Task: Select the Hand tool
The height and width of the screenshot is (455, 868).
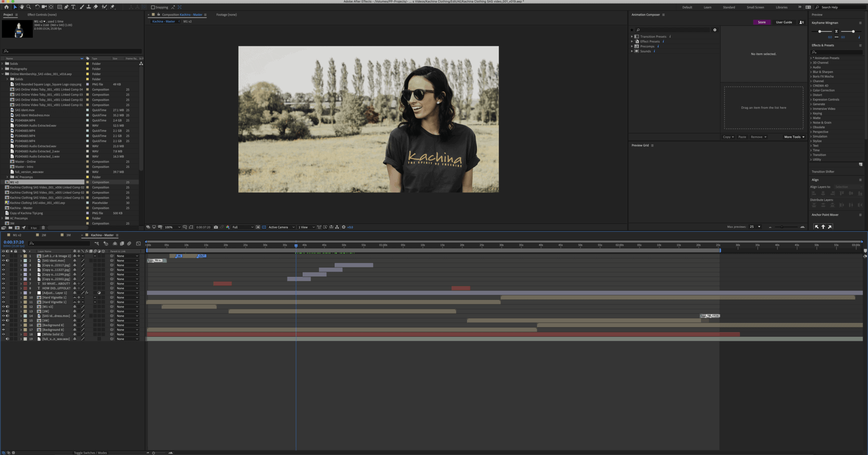Action: coord(22,7)
